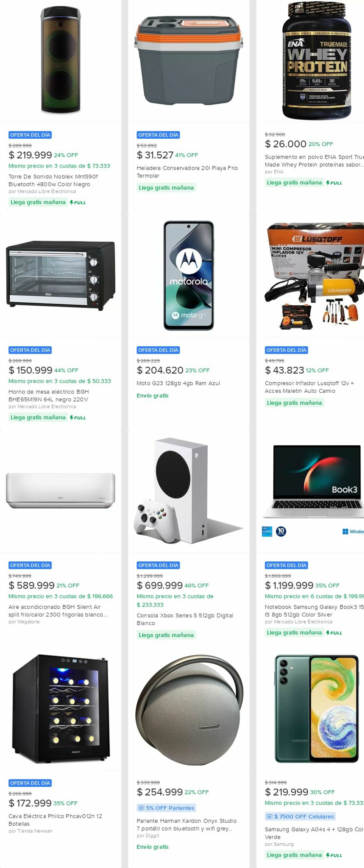Open the Moto G23 phone image
Viewport: 364px width, 868px height.
click(x=189, y=276)
